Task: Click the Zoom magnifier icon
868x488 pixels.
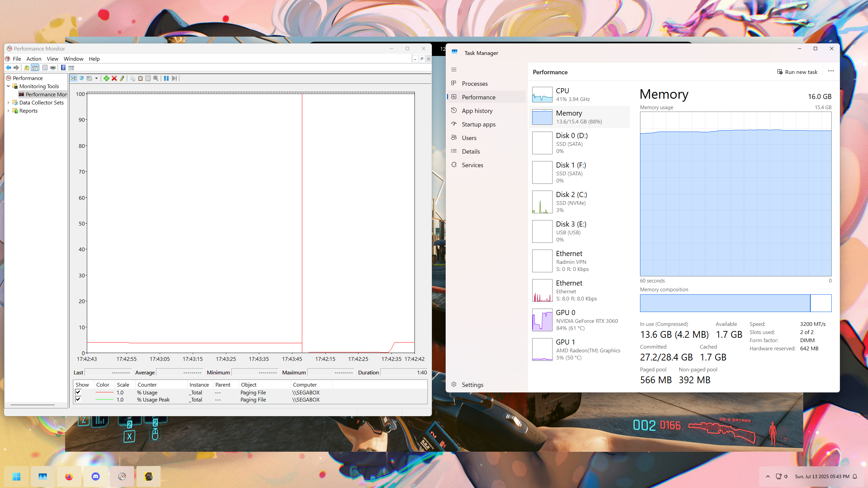Action: pyautogui.click(x=156, y=78)
